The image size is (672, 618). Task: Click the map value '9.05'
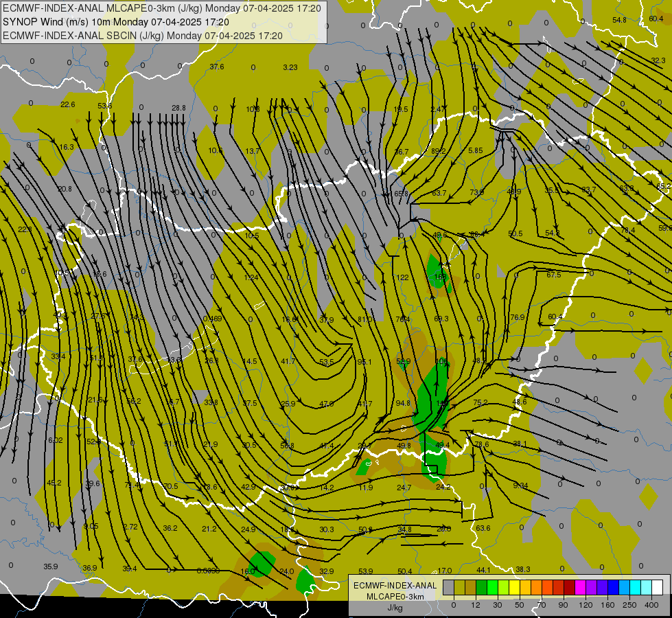[91, 526]
